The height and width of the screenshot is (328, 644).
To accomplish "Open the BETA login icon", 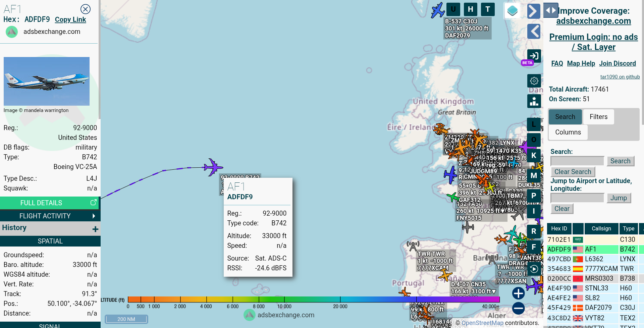I will coord(534,56).
